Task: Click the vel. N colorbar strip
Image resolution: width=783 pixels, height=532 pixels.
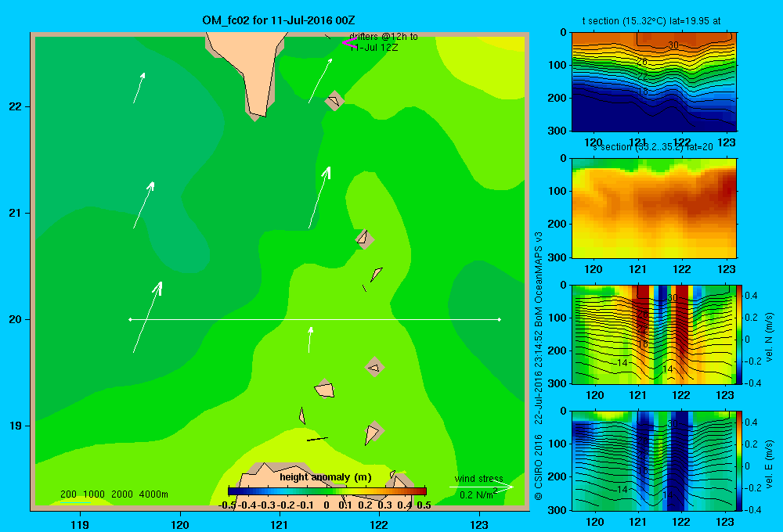Action: tap(740, 334)
